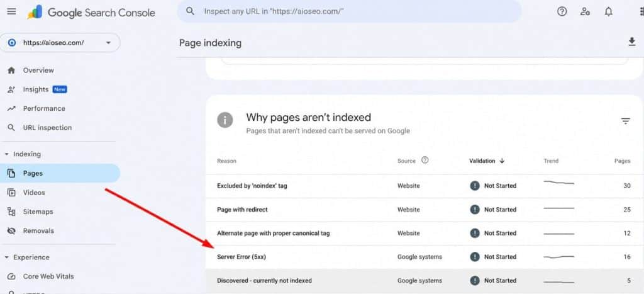Image resolution: width=644 pixels, height=294 pixels.
Task: Open the help question mark icon
Action: point(562,11)
